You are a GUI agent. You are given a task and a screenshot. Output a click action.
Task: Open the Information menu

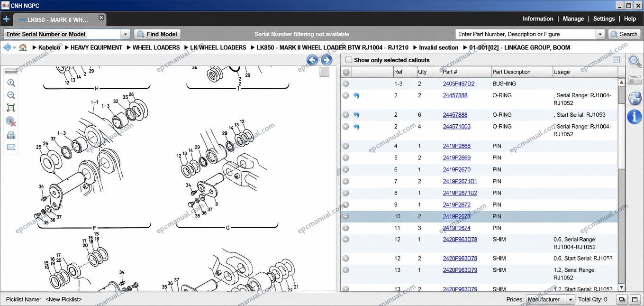pyautogui.click(x=538, y=19)
